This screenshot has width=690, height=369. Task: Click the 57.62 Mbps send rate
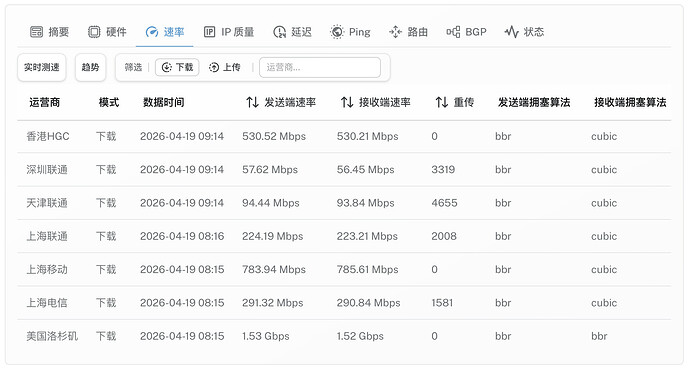point(270,170)
